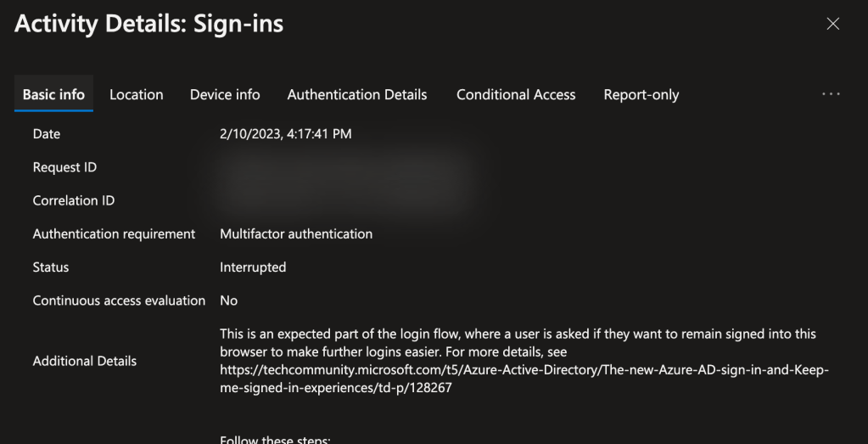The image size is (868, 444).
Task: Click the blurred Request ID value
Action: [x=339, y=167]
